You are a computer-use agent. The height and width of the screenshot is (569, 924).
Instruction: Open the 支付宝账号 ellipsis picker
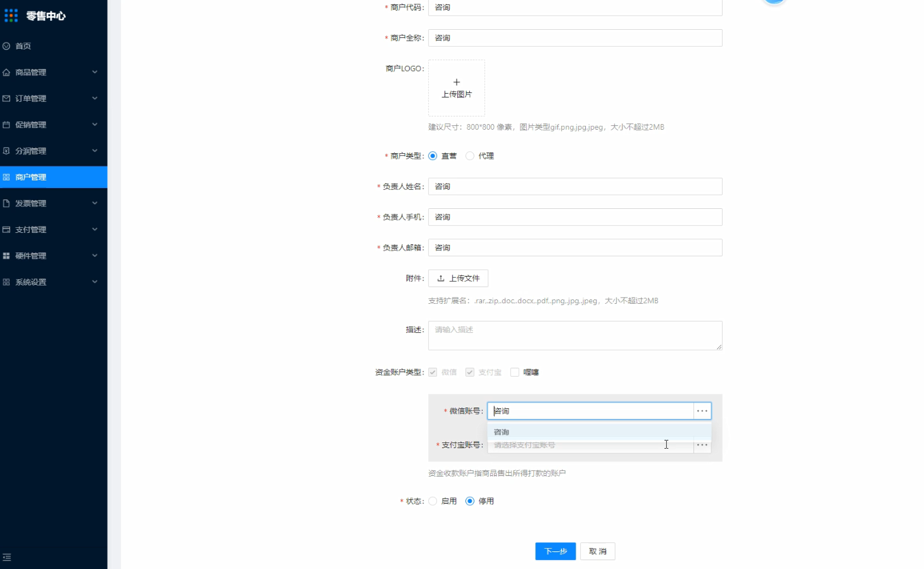pyautogui.click(x=702, y=445)
